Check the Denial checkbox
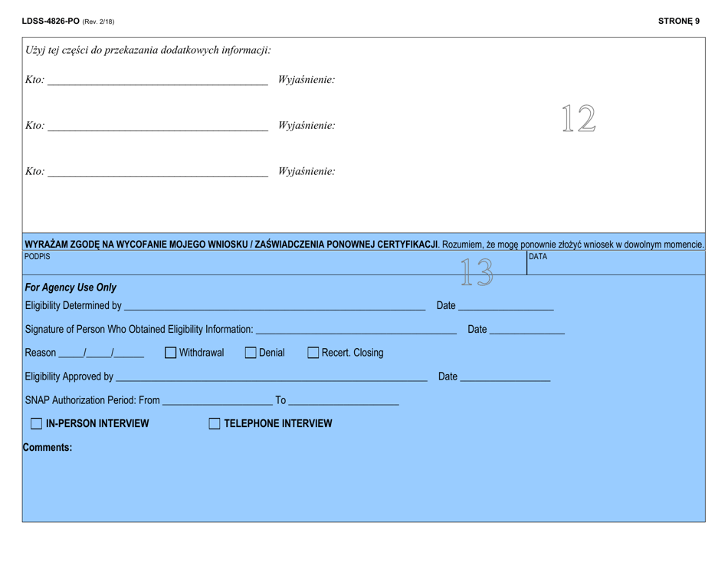Viewport: 728px width, 562px height. [x=251, y=353]
